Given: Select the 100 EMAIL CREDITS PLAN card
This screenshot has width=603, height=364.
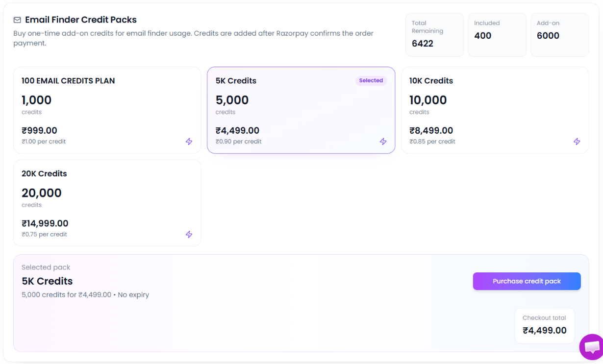Looking at the screenshot, I should (107, 110).
